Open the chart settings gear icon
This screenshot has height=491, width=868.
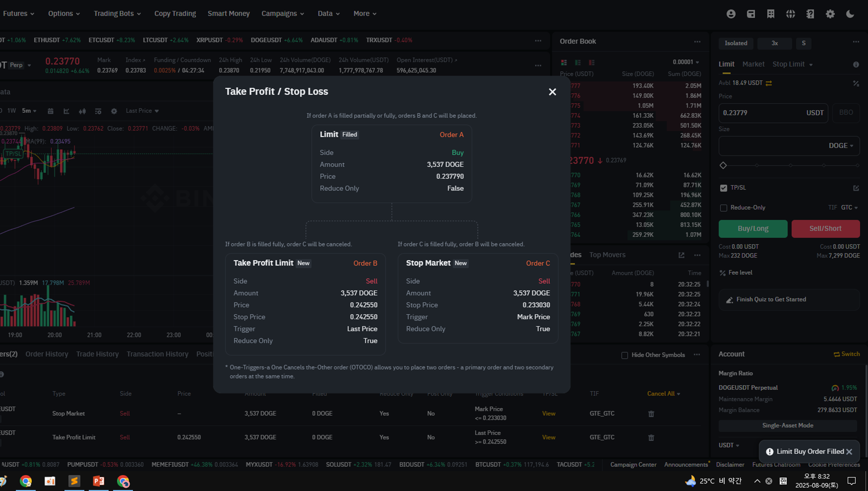pos(114,111)
